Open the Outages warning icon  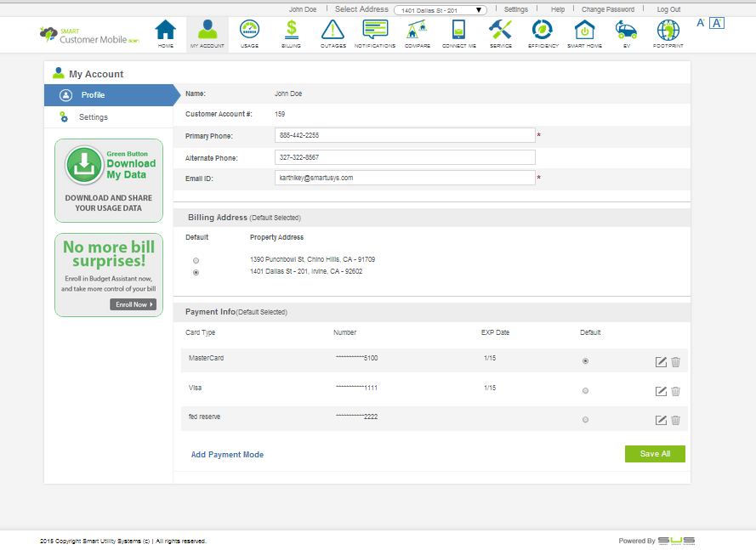(333, 32)
